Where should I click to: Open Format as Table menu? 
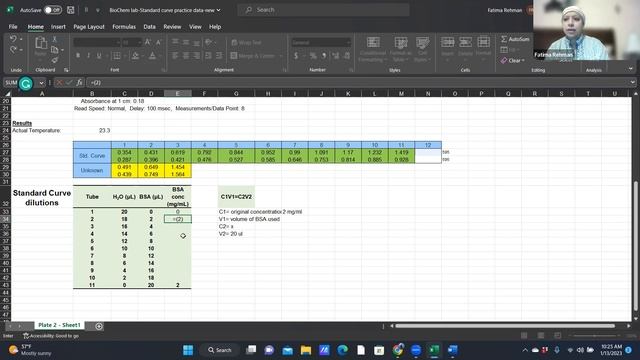point(400,49)
